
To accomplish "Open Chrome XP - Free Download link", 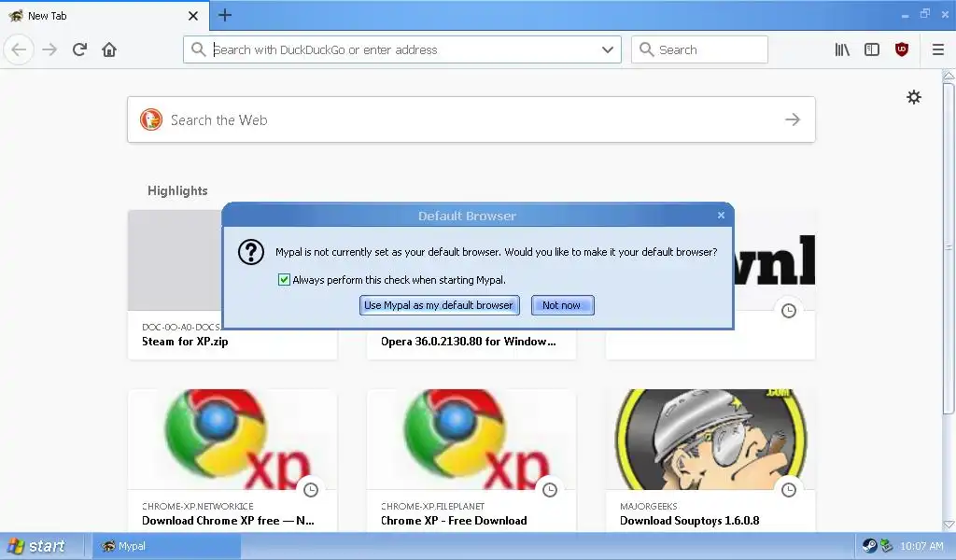I will (x=454, y=521).
